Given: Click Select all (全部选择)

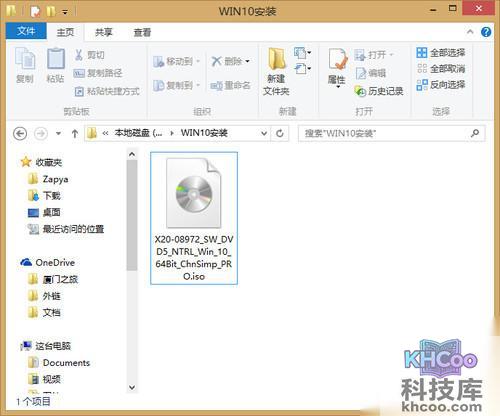Looking at the screenshot, I should pos(441,53).
